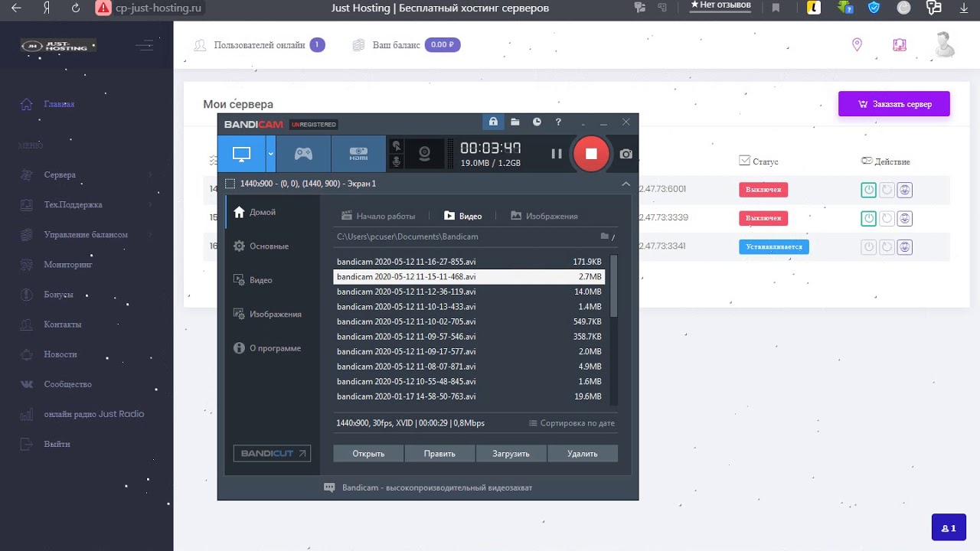Open Мониторинг in the website sidebar
Image resolution: width=980 pixels, height=551 pixels.
68,265
